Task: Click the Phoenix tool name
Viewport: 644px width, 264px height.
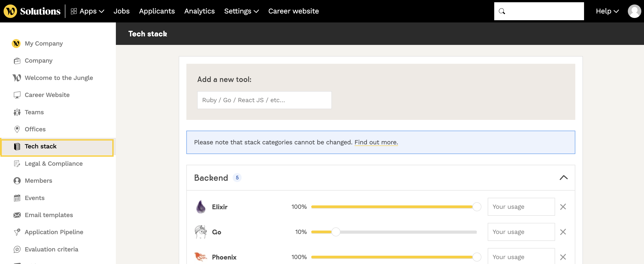Action: (x=224, y=257)
